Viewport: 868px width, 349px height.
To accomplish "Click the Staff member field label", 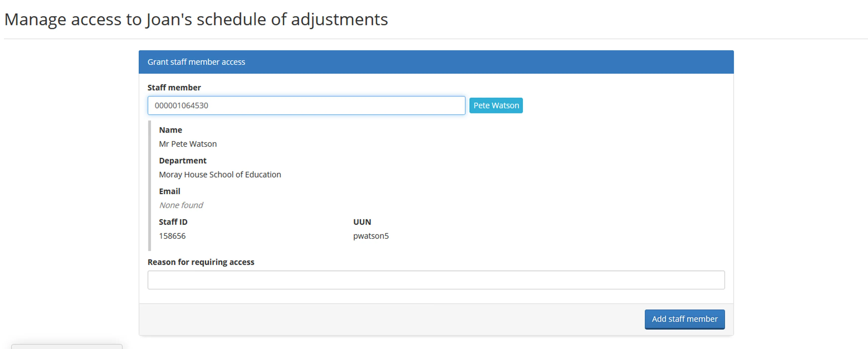I will point(174,87).
